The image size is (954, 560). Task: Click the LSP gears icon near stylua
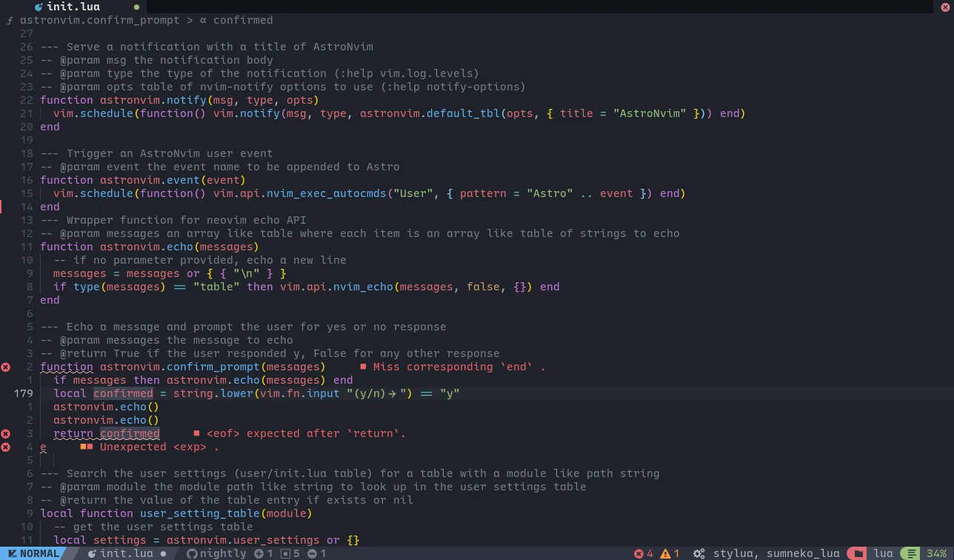click(698, 553)
